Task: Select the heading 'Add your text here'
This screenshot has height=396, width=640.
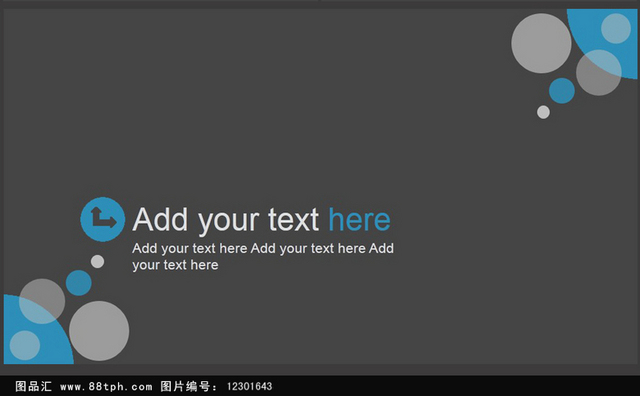Action: pos(262,220)
